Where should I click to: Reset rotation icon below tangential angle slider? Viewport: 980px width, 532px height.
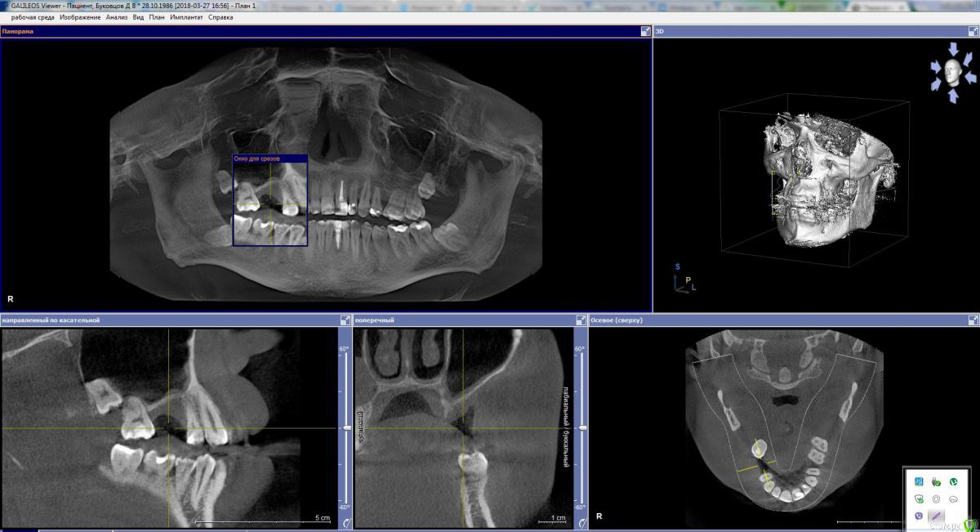point(345,522)
